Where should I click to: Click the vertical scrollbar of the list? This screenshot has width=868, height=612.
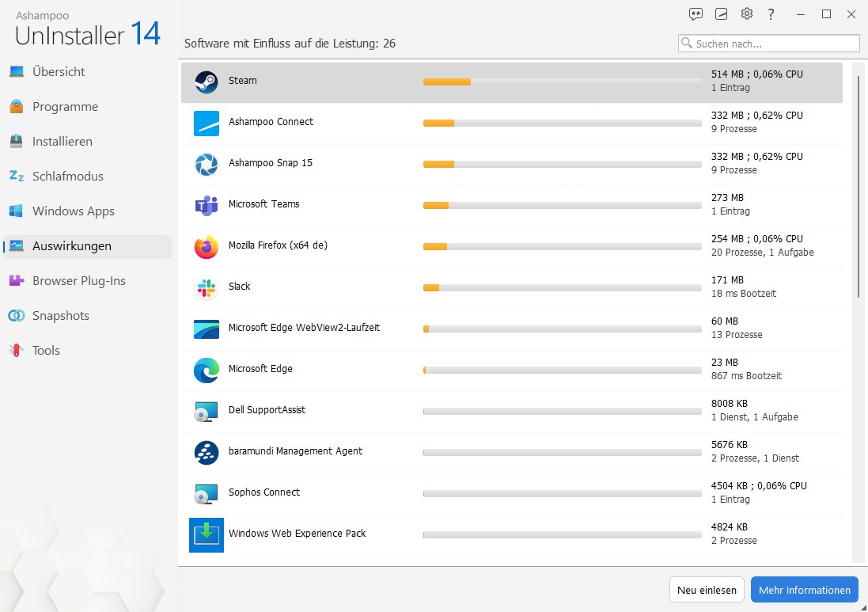coord(859,187)
